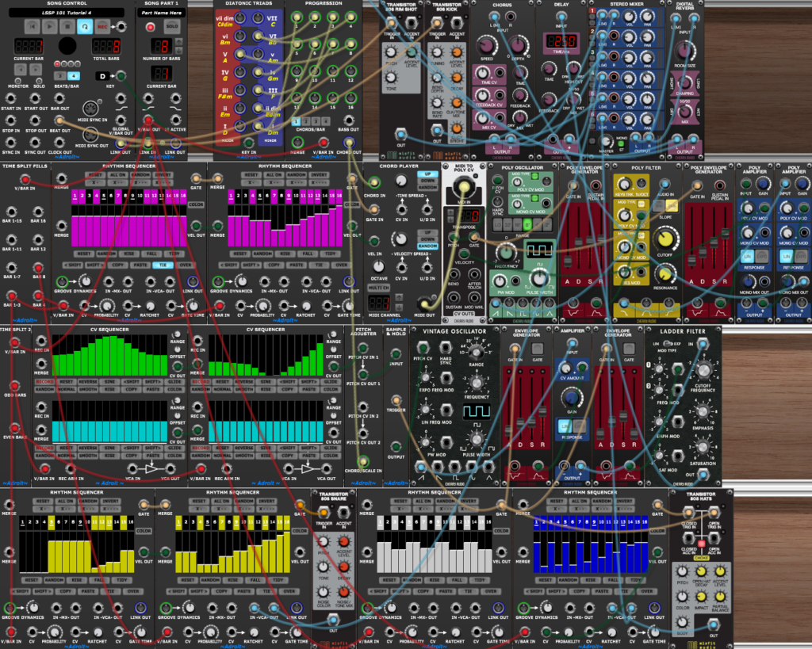Click FALL in the blue Rhythm Sequencer

tap(613, 580)
